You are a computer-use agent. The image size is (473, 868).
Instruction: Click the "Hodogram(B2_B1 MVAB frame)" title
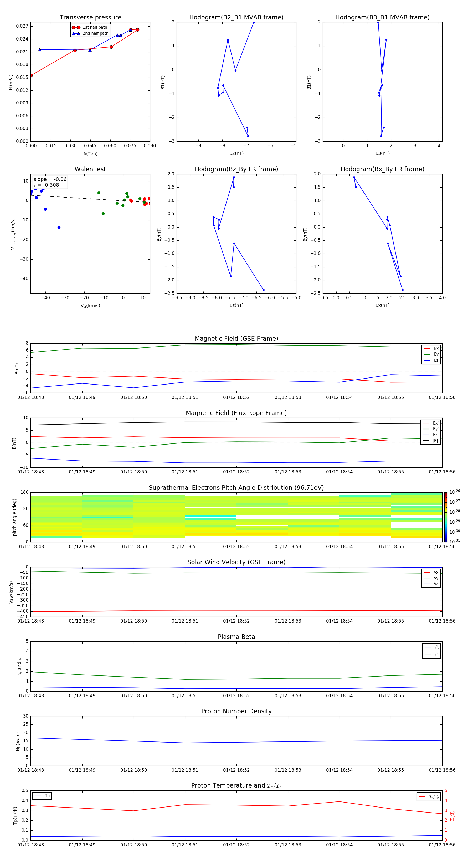point(236,18)
